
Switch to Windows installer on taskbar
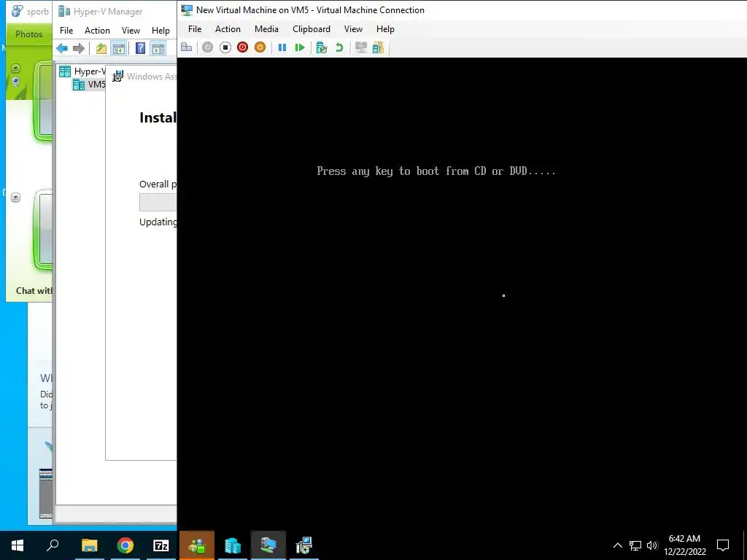[304, 545]
